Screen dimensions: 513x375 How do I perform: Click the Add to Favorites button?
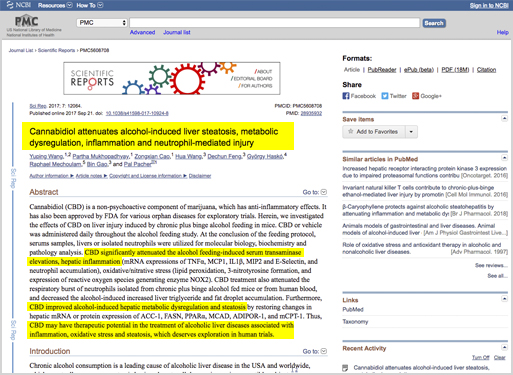(x=374, y=132)
